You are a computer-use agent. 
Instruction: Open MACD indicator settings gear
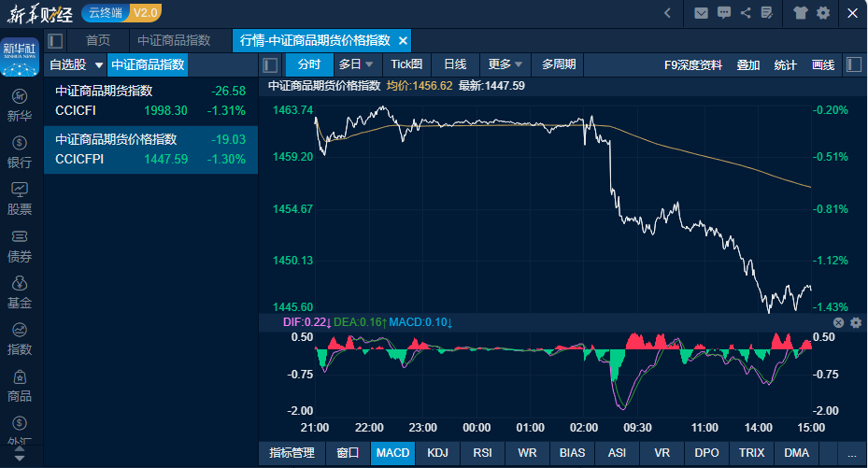point(856,322)
